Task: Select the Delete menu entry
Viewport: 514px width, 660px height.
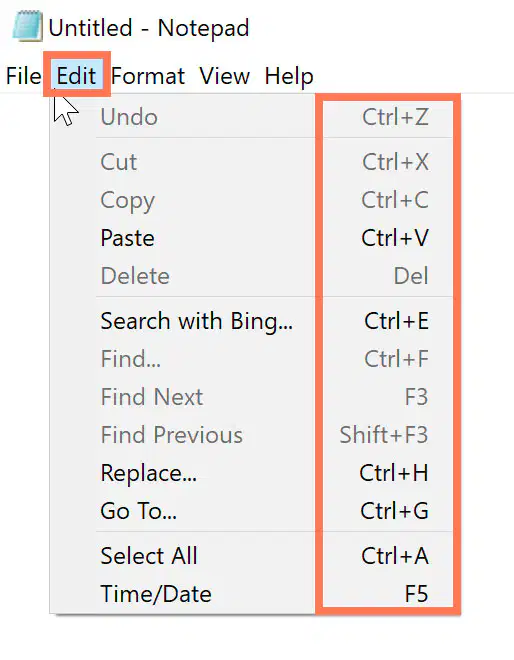Action: click(255, 276)
